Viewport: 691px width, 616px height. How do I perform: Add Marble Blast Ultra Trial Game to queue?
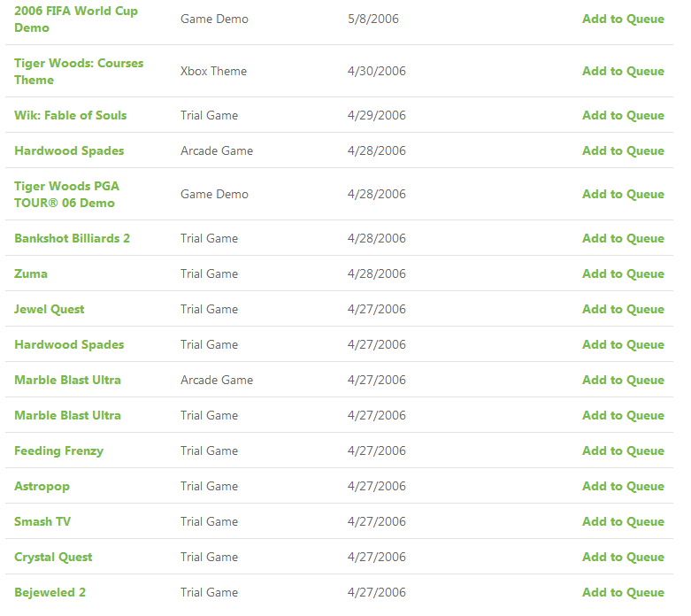coord(623,415)
